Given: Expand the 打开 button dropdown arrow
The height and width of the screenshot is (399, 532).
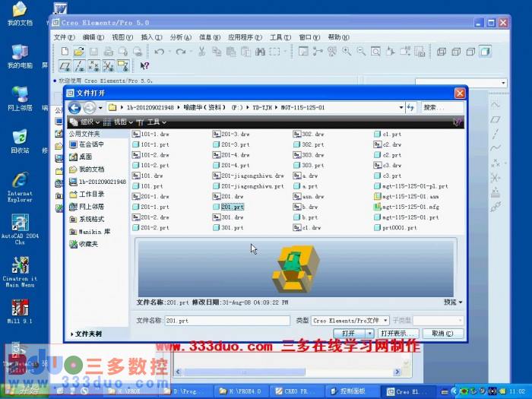Looking at the screenshot, I should (x=370, y=334).
